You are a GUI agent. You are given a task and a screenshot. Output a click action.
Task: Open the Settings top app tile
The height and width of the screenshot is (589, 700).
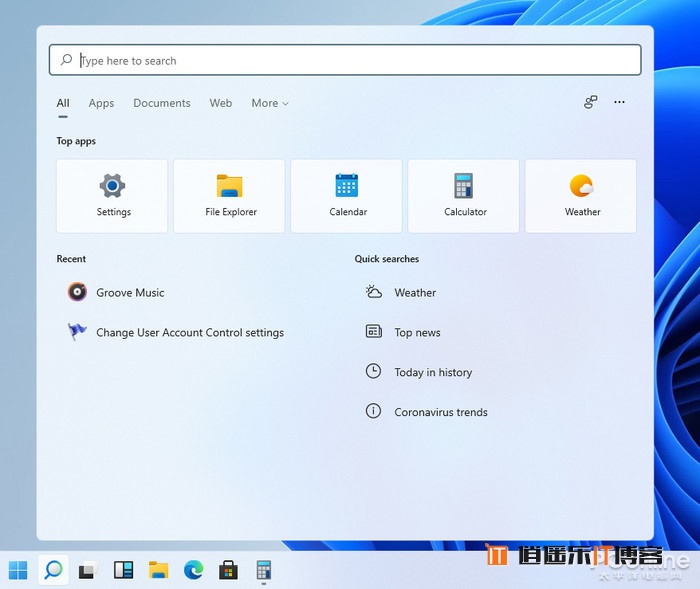tap(112, 196)
